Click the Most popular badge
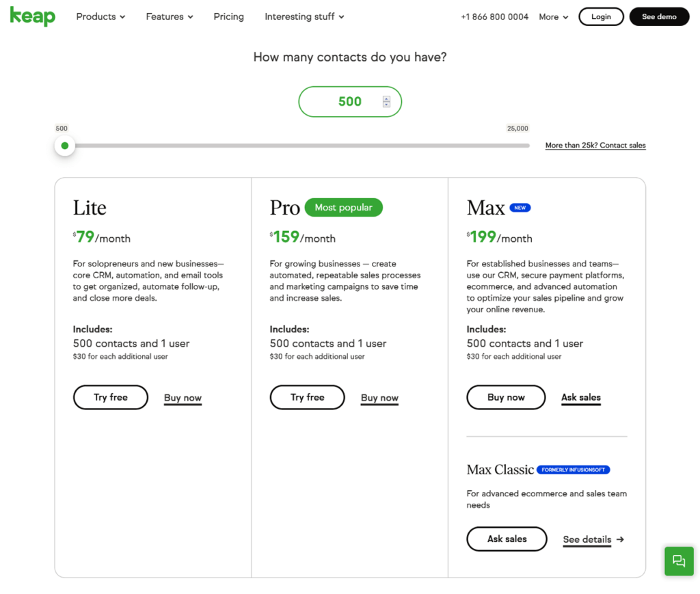The height and width of the screenshot is (594, 700). click(x=343, y=208)
